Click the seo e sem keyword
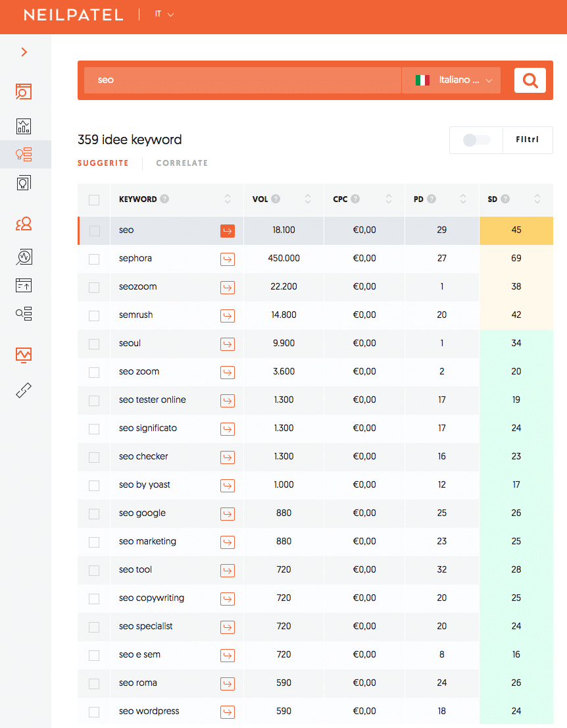Image resolution: width=567 pixels, height=728 pixels. (139, 655)
